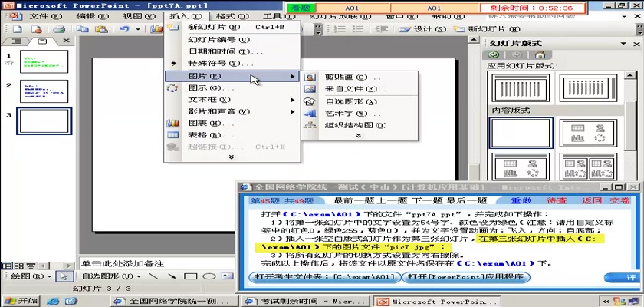Select slide 2 thumbnail with blue text
644x307 pixels.
(44, 91)
